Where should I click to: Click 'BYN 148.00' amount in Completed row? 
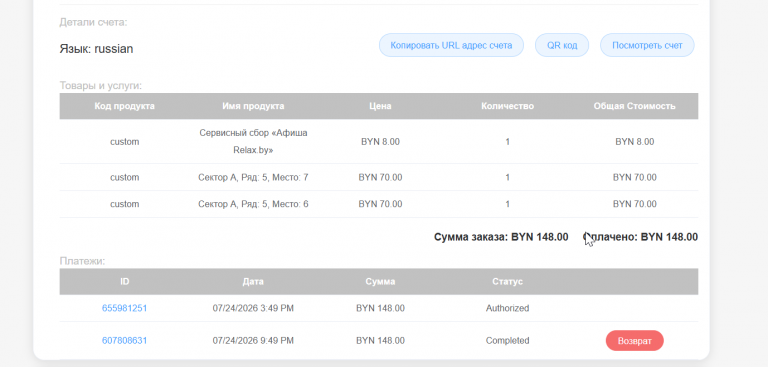coord(381,340)
